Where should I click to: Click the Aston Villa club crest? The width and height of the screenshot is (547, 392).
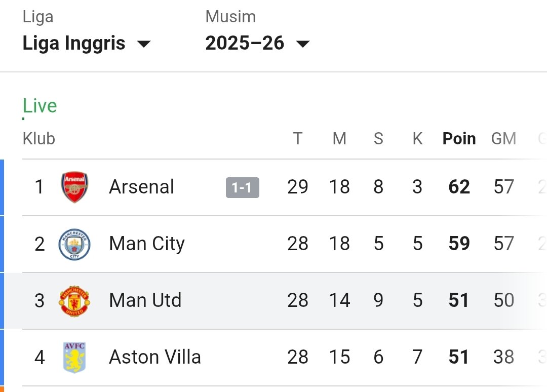[74, 358]
